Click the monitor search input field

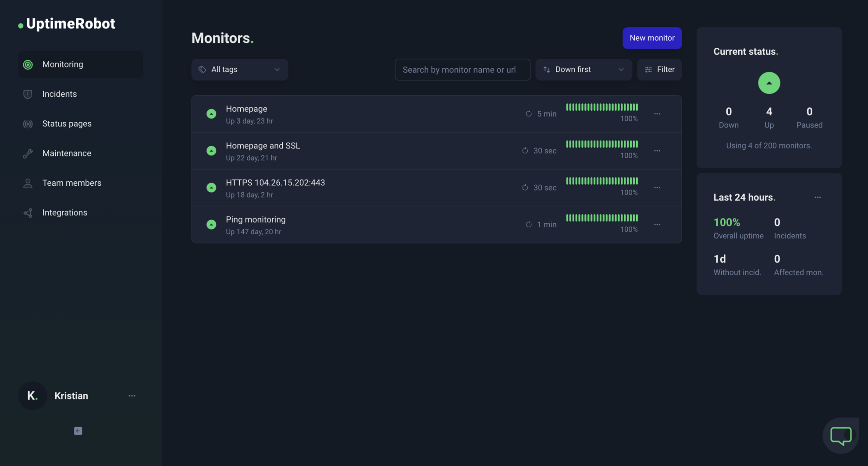(462, 69)
